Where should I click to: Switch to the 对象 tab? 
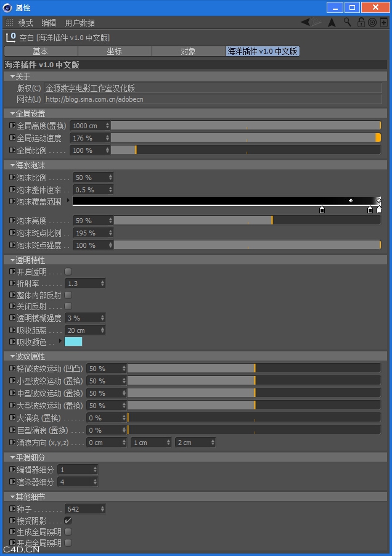click(189, 51)
